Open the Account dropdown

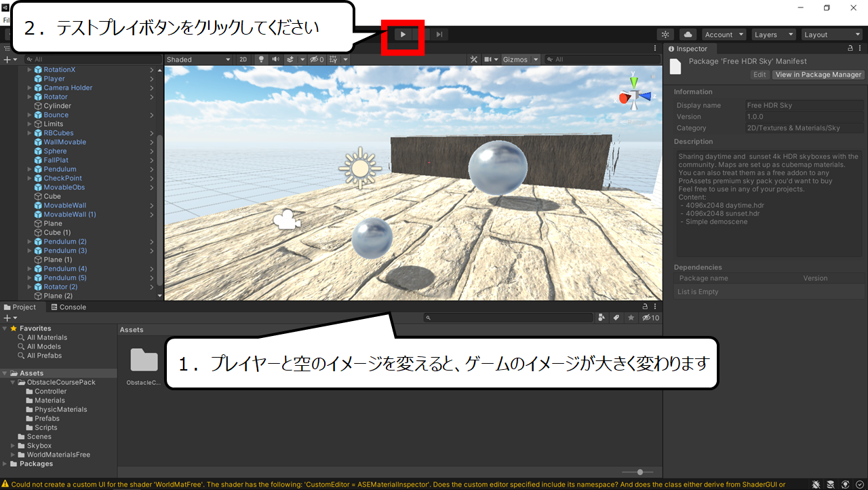click(724, 35)
